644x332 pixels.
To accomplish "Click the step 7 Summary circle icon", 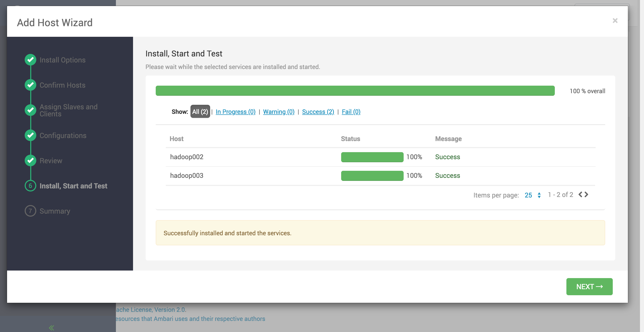I will (30, 211).
